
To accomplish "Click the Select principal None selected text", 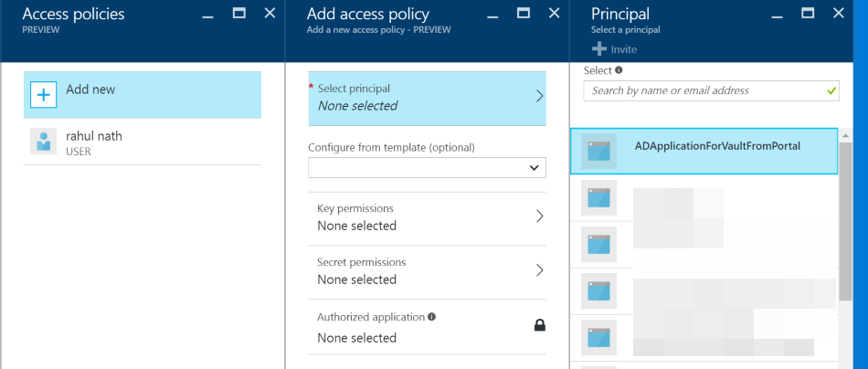I will (357, 106).
